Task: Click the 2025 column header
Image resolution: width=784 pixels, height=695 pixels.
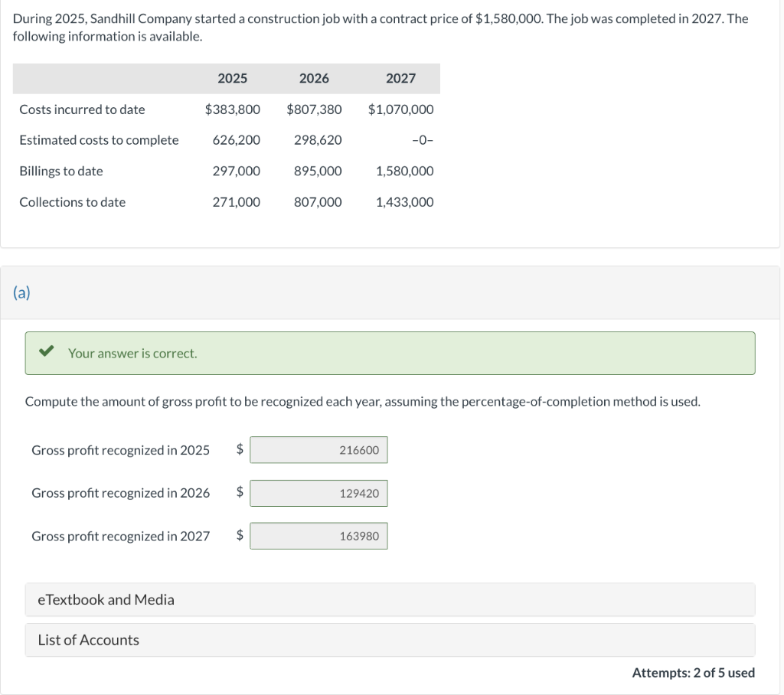Action: click(233, 79)
